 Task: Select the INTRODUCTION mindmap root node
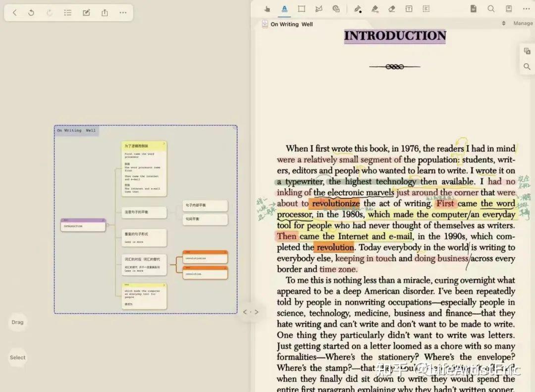[x=83, y=225]
